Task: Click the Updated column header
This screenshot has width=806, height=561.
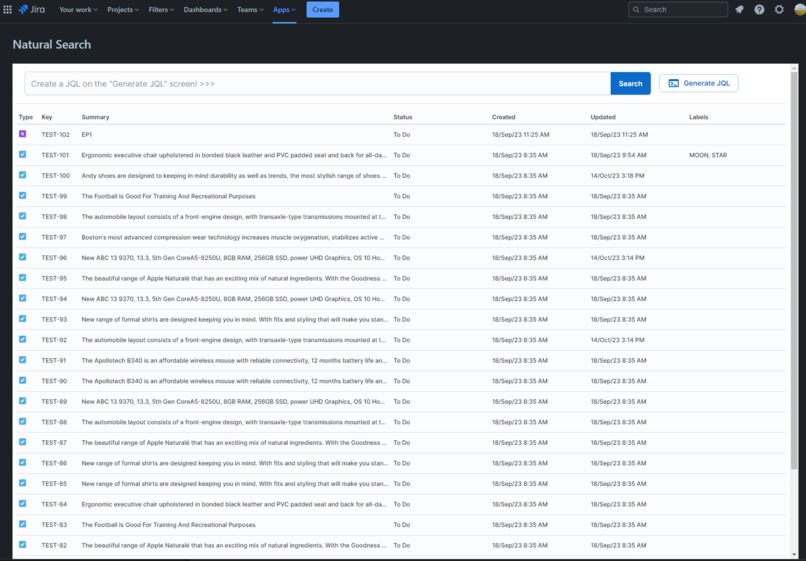Action: pyautogui.click(x=603, y=117)
